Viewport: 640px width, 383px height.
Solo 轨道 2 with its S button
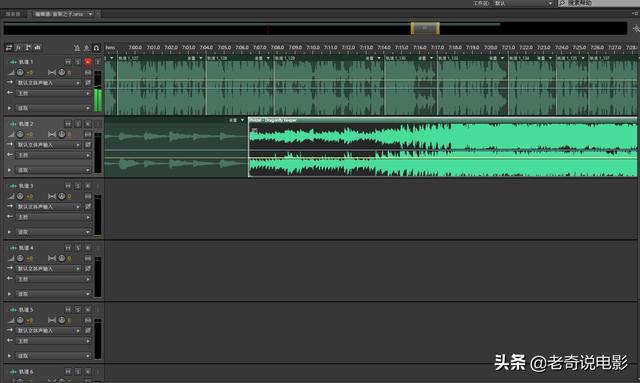click(x=78, y=124)
